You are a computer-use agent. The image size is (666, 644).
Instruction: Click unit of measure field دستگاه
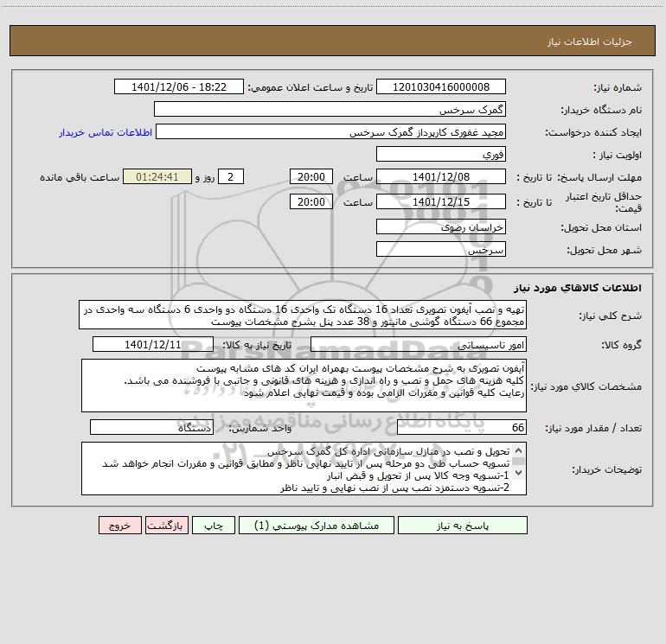(x=151, y=428)
